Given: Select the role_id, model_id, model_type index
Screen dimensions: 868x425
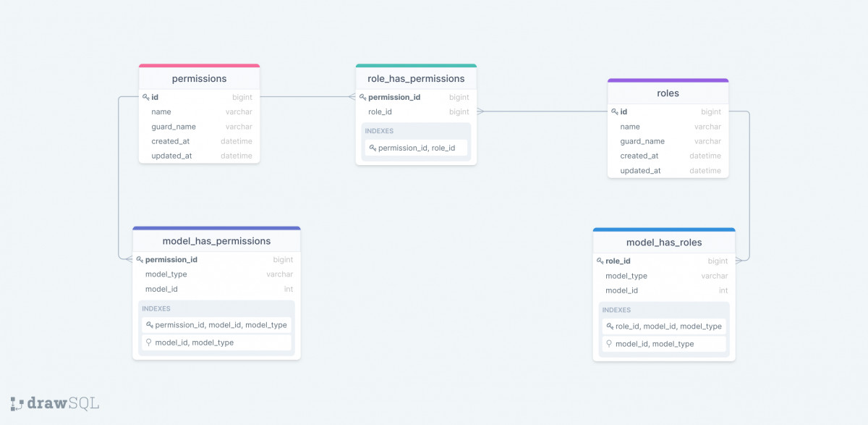Looking at the screenshot, I should click(668, 327).
